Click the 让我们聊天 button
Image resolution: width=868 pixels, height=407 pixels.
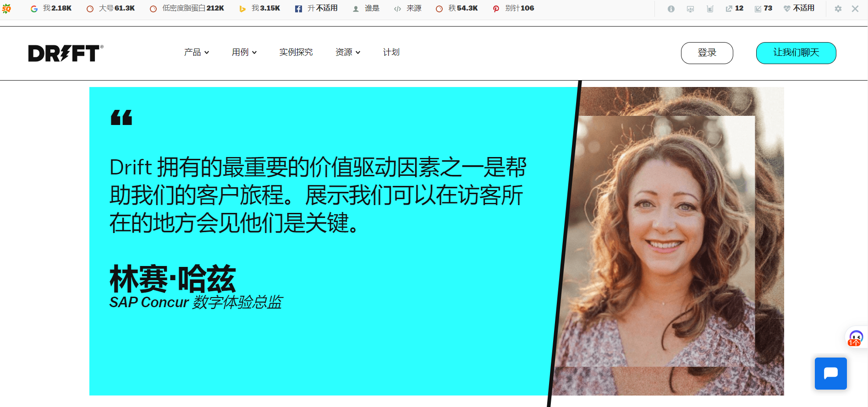pos(796,53)
